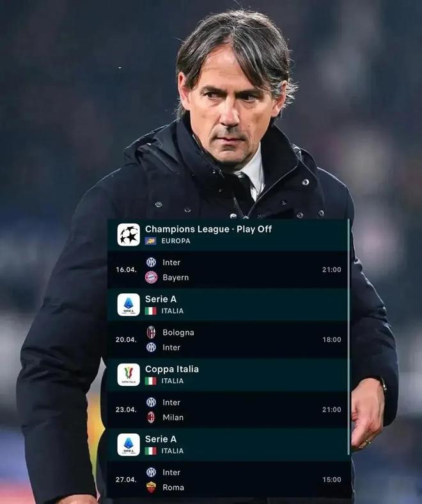422x504 pixels.
Task: Click the Bologna club crest
Action: click(x=151, y=332)
